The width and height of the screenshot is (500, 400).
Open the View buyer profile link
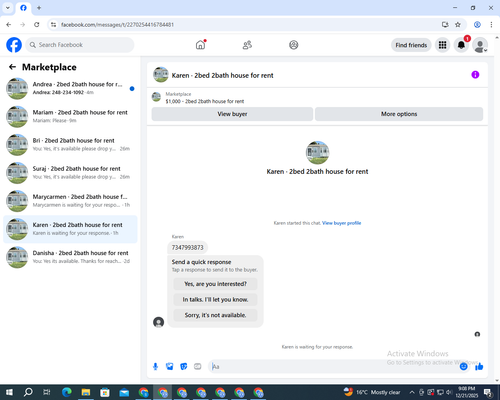[x=341, y=223]
